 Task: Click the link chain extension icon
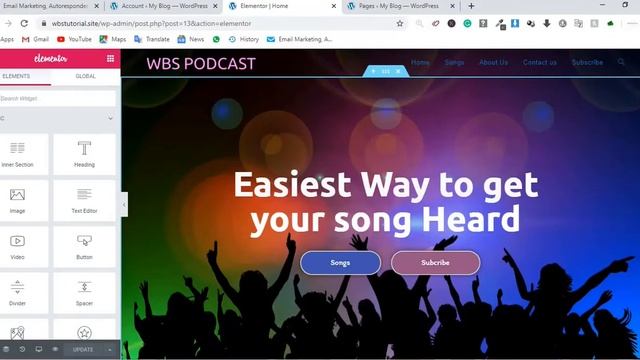(x=436, y=24)
